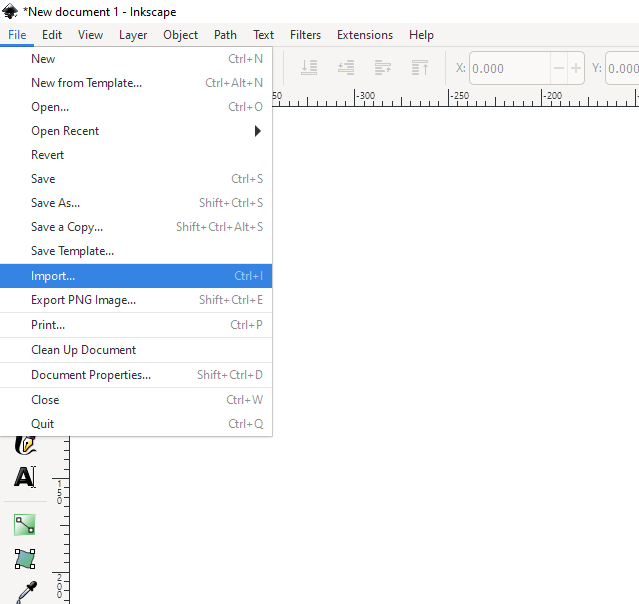This screenshot has height=604, width=639.
Task: Choose Close from the File menu
Action: click(x=136, y=400)
